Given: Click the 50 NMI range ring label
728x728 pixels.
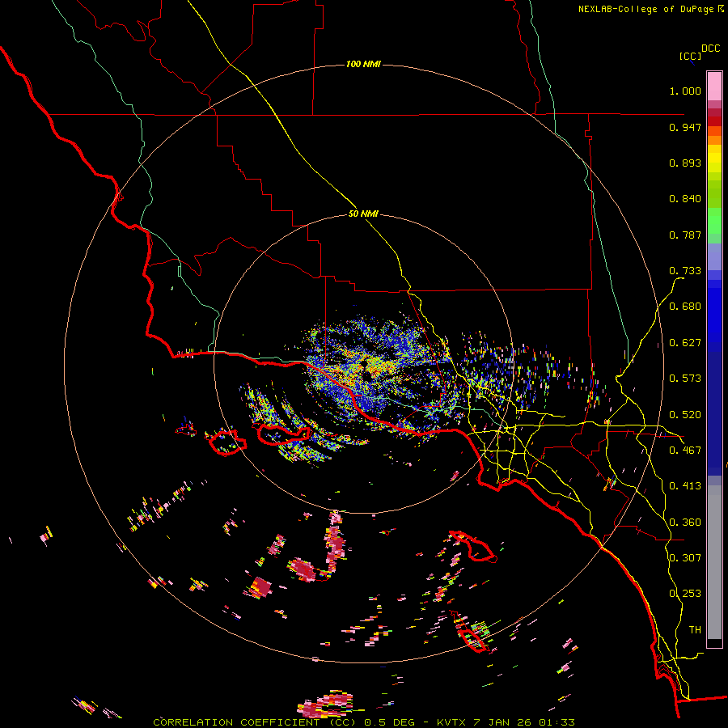Looking at the screenshot, I should click(363, 214).
